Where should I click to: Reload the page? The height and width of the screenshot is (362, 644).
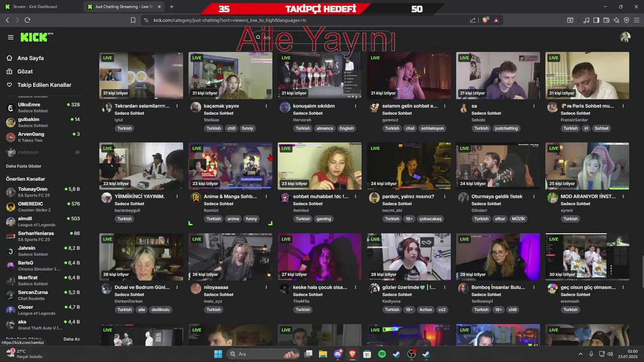click(27, 20)
